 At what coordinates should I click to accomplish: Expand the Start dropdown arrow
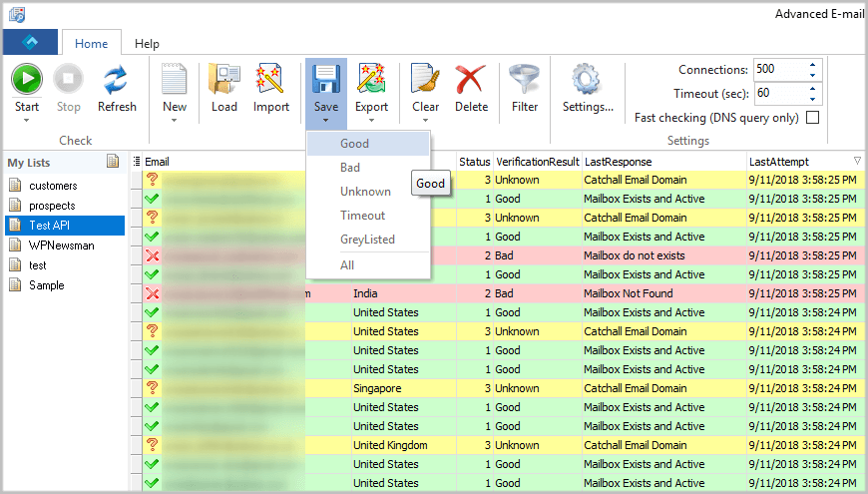coord(26,120)
